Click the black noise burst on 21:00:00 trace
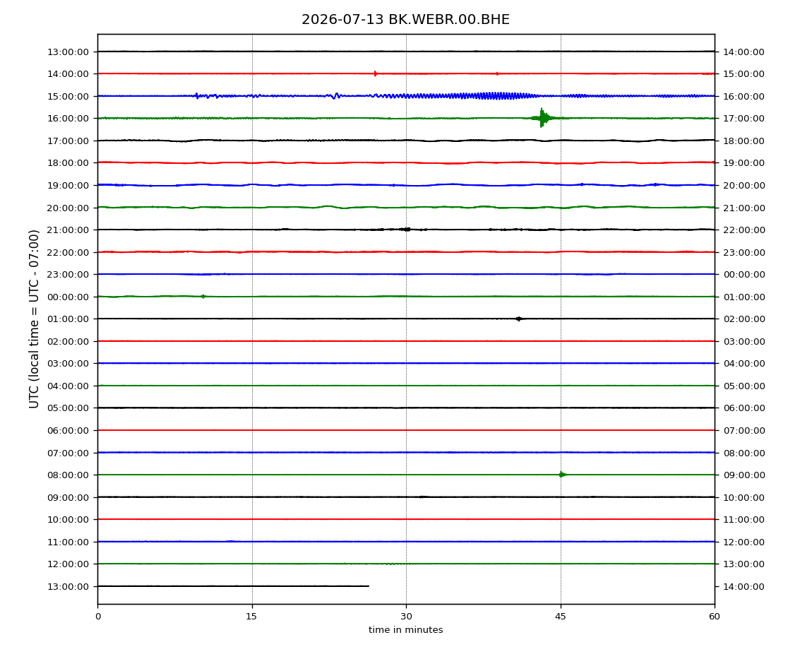The image size is (812, 671). (405, 229)
